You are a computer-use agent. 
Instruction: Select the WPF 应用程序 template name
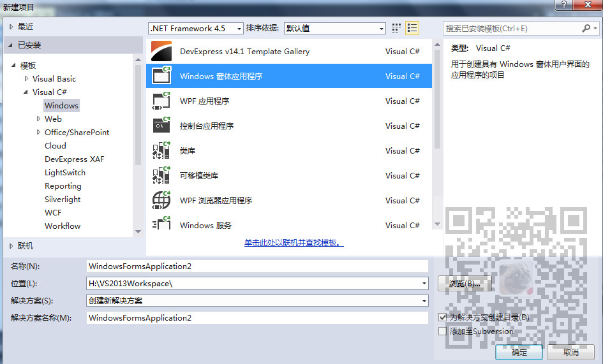tap(204, 101)
